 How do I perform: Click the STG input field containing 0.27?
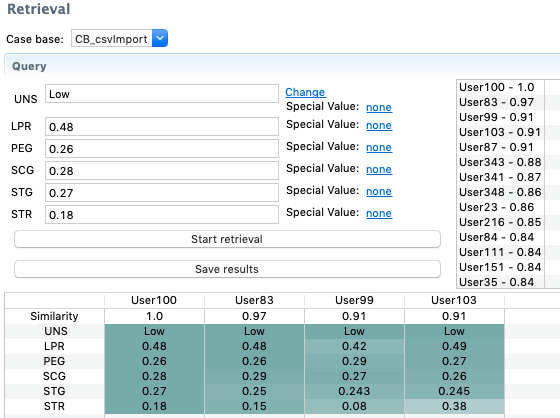click(x=162, y=193)
